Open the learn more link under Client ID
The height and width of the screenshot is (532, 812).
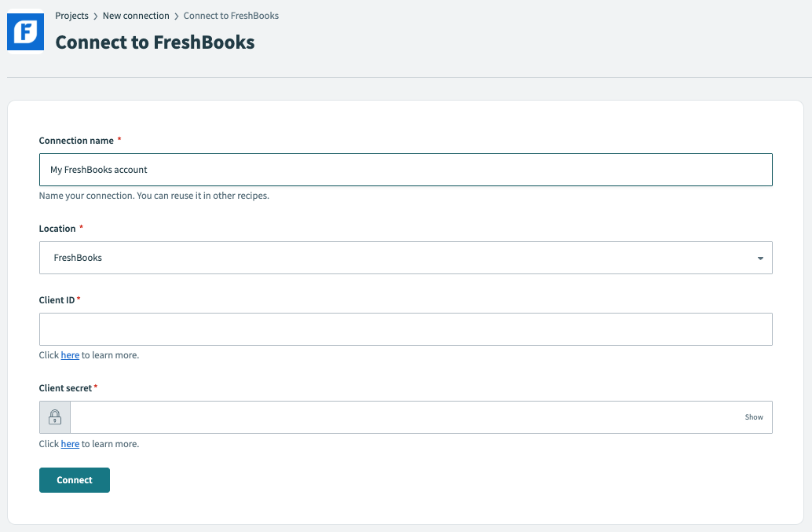click(x=69, y=354)
